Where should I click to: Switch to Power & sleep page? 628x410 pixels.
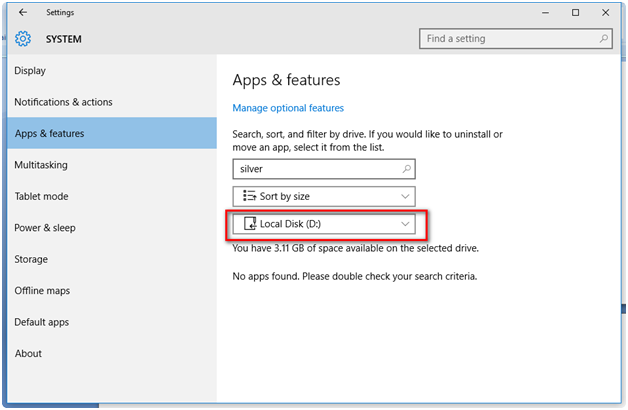pos(44,228)
